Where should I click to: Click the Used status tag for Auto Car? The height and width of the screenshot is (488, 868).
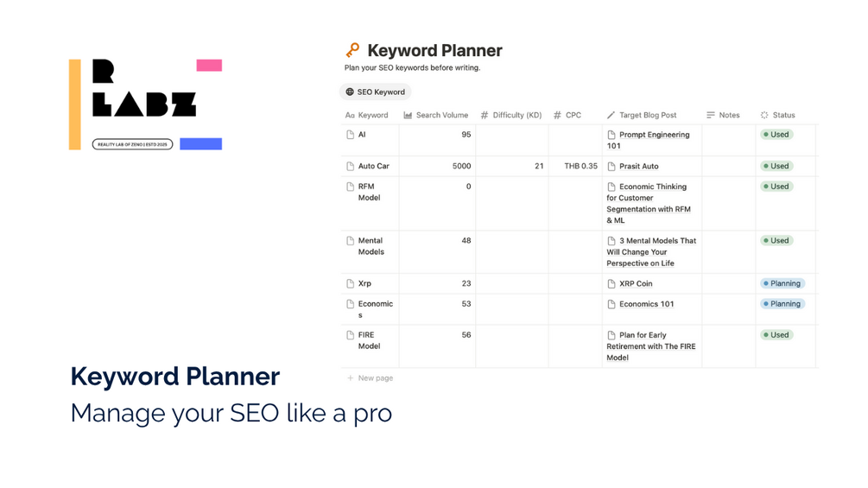[x=776, y=166]
